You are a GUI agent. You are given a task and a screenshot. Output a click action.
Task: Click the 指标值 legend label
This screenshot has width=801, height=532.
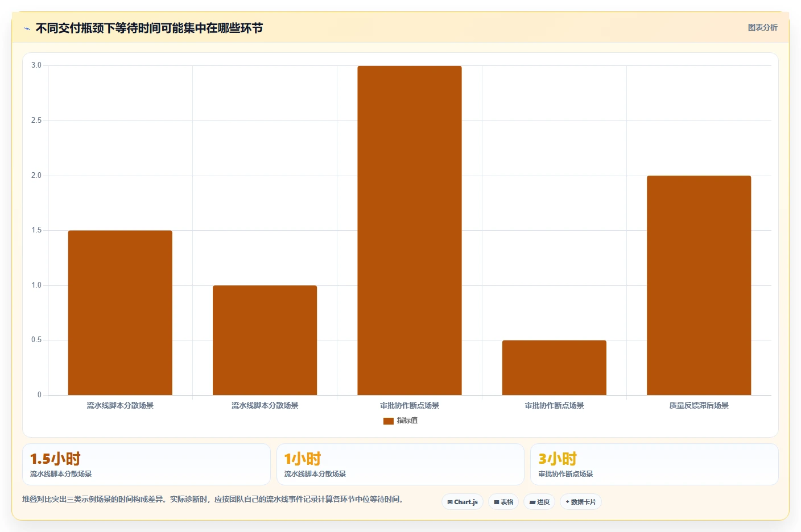407,421
